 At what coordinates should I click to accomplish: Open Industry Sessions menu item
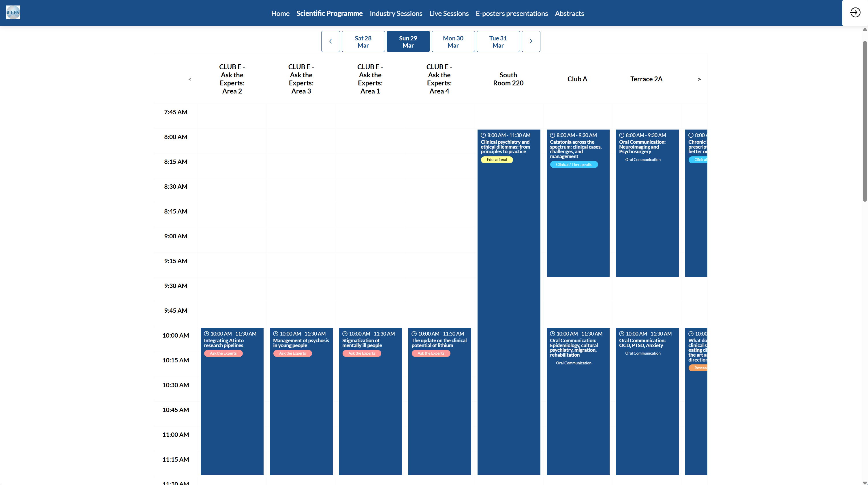click(x=396, y=14)
